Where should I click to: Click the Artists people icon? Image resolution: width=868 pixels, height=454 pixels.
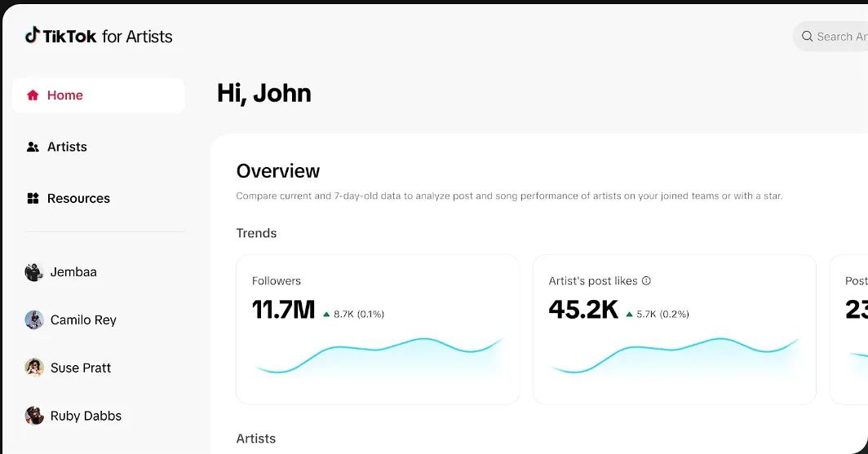[33, 147]
